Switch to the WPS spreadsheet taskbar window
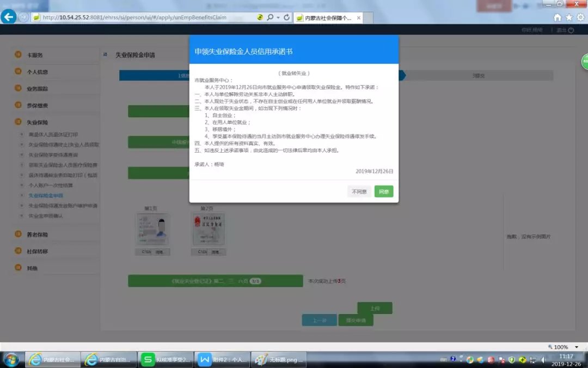588x368 pixels. [166, 360]
